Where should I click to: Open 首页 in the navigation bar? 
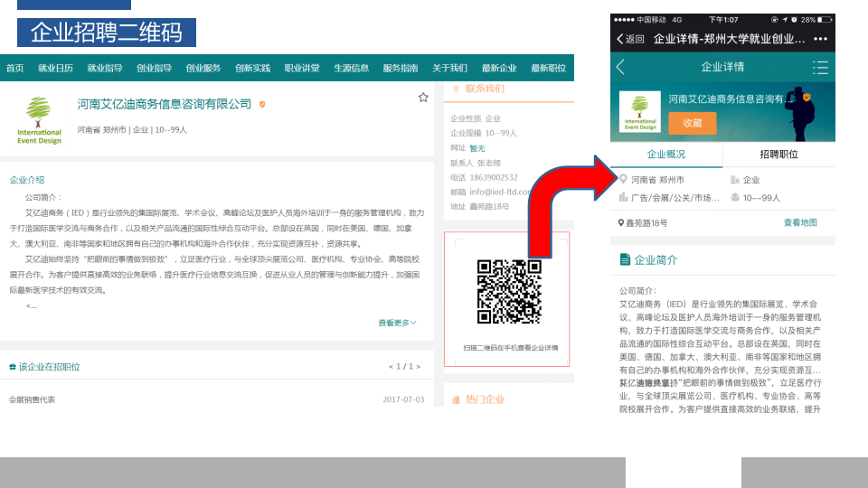(x=15, y=68)
